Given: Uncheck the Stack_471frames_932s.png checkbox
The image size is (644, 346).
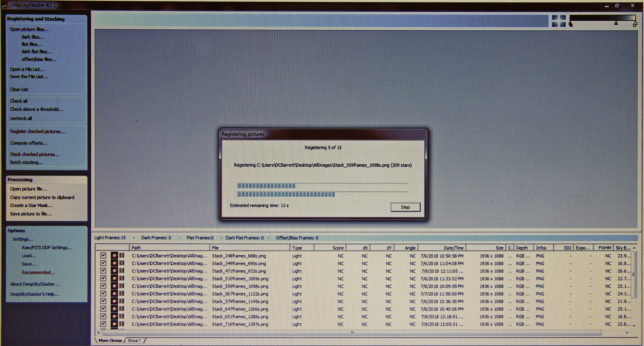Looking at the screenshot, I should 103,271.
